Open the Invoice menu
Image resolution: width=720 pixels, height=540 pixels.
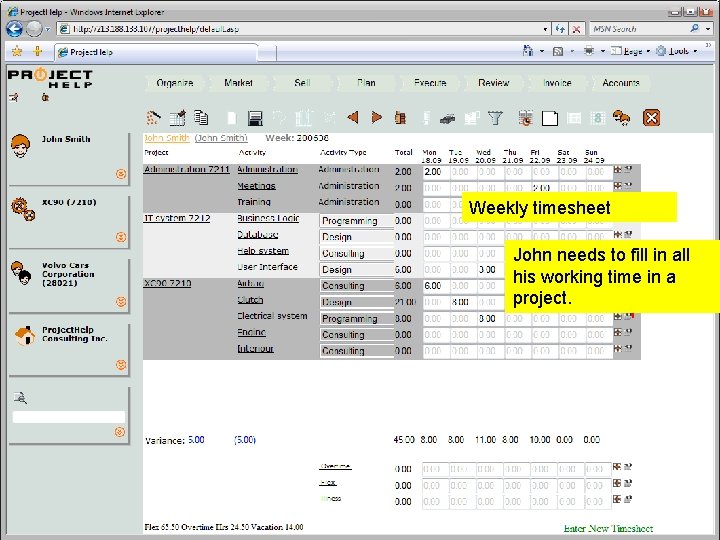coord(557,83)
